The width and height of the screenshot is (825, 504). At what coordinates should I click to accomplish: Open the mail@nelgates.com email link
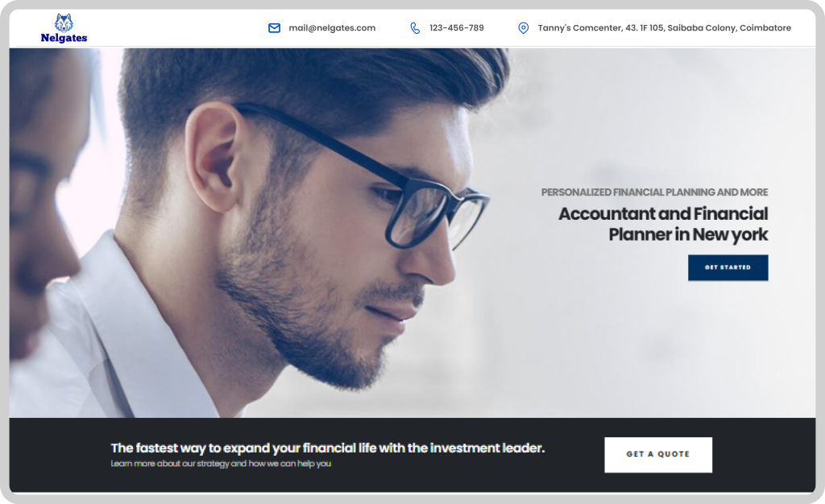pyautogui.click(x=332, y=28)
